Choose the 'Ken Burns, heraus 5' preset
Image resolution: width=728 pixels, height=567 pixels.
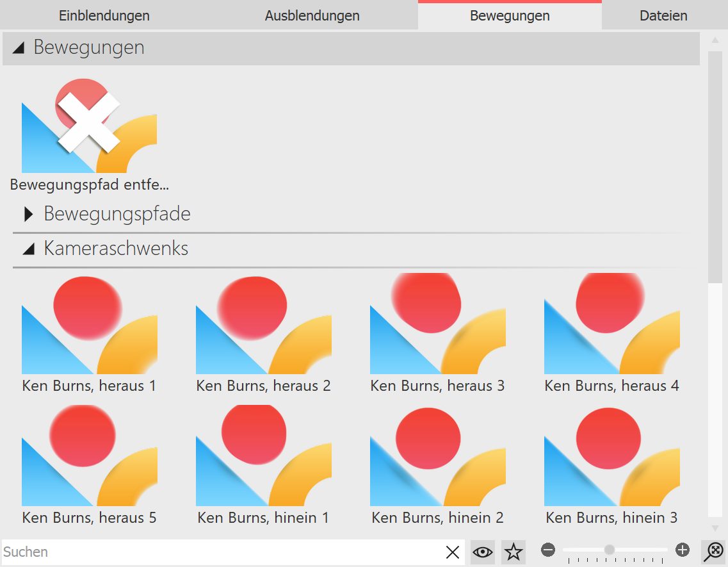[x=89, y=458]
